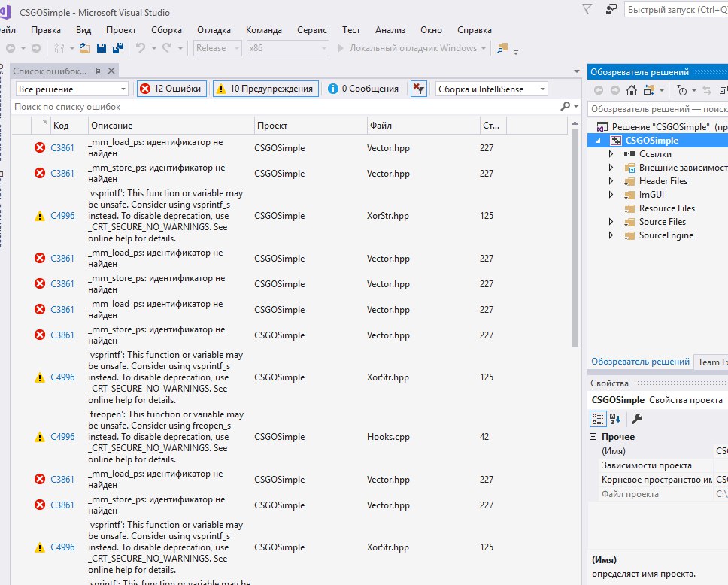Click the error list filter icon
The height and width of the screenshot is (585, 728).
pyautogui.click(x=419, y=89)
